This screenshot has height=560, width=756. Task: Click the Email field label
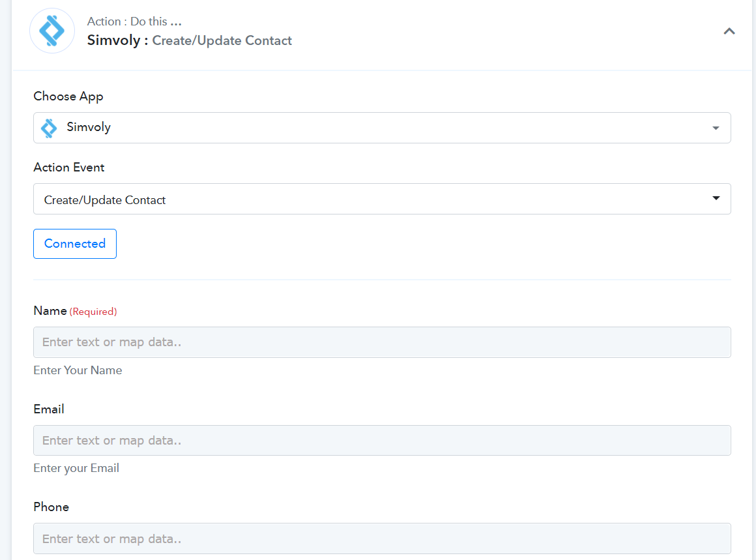pos(49,409)
